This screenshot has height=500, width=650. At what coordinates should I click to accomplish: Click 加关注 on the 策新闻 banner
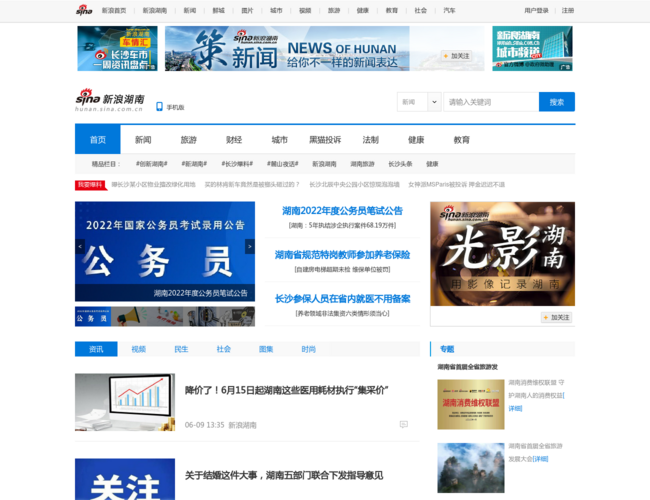coord(456,56)
